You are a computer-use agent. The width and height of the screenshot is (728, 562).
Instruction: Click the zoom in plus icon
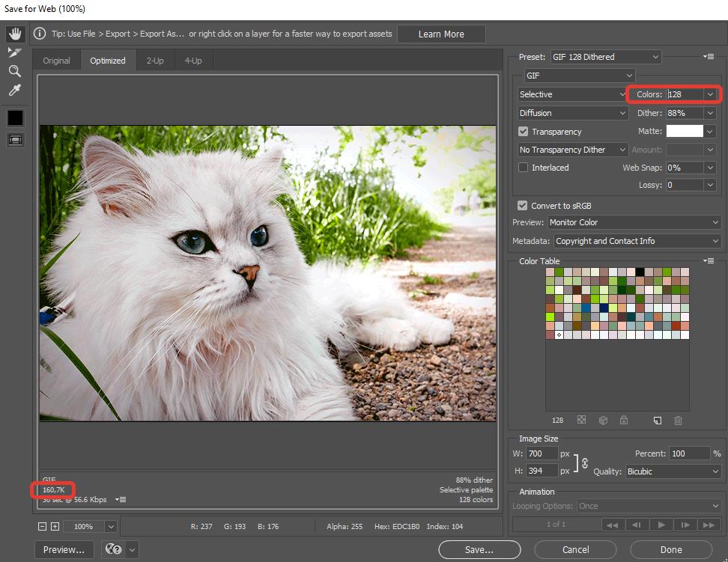click(x=55, y=527)
